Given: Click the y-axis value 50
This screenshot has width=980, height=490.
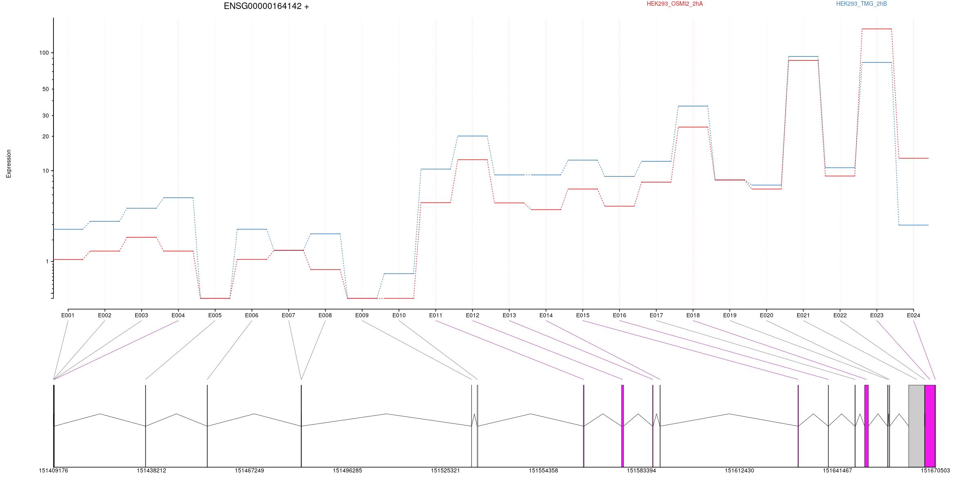Looking at the screenshot, I should [x=45, y=89].
